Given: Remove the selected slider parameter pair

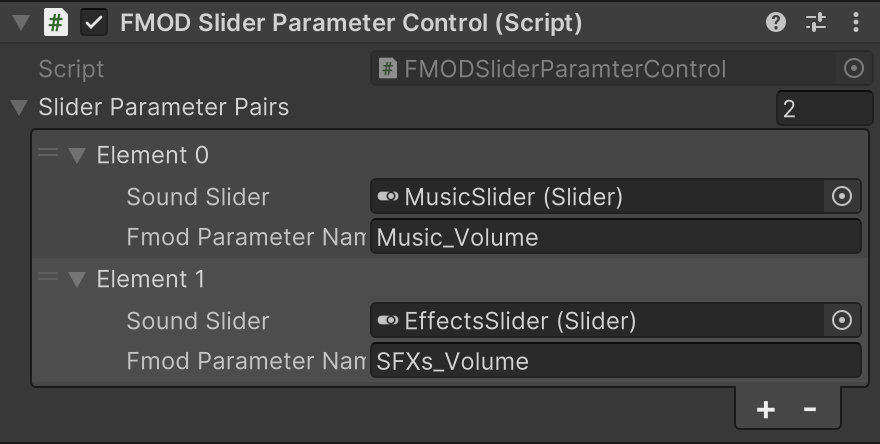Looking at the screenshot, I should 810,409.
